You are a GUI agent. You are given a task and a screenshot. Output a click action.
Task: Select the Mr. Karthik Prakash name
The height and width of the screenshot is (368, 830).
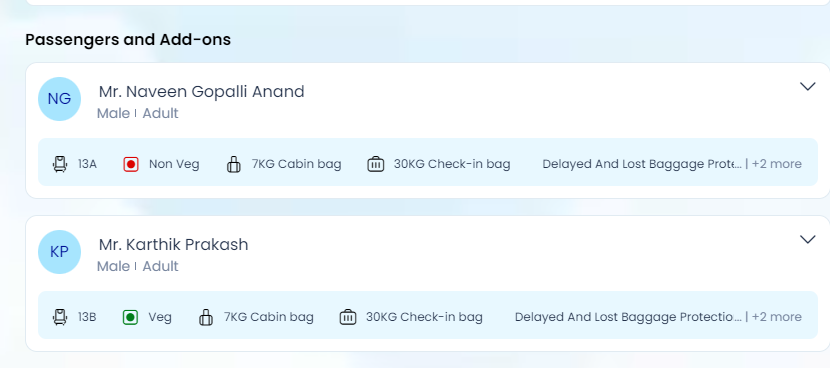point(174,245)
